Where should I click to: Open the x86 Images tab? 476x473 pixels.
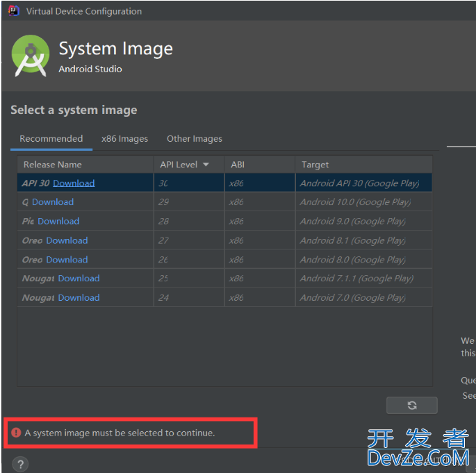125,139
